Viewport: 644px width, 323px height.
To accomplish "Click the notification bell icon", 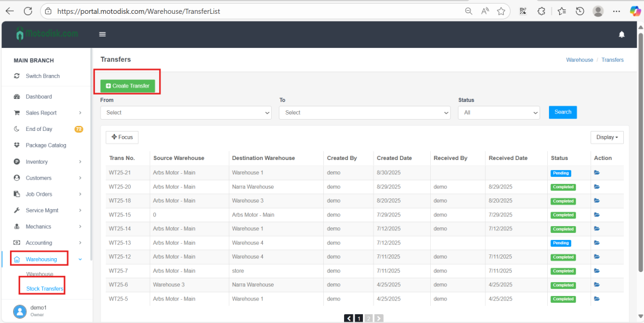I will click(621, 35).
